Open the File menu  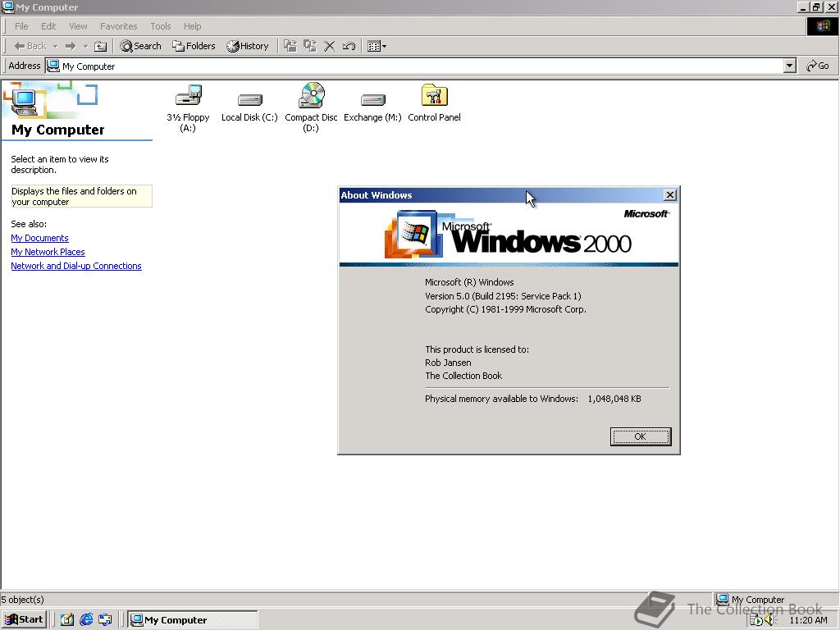[x=21, y=26]
